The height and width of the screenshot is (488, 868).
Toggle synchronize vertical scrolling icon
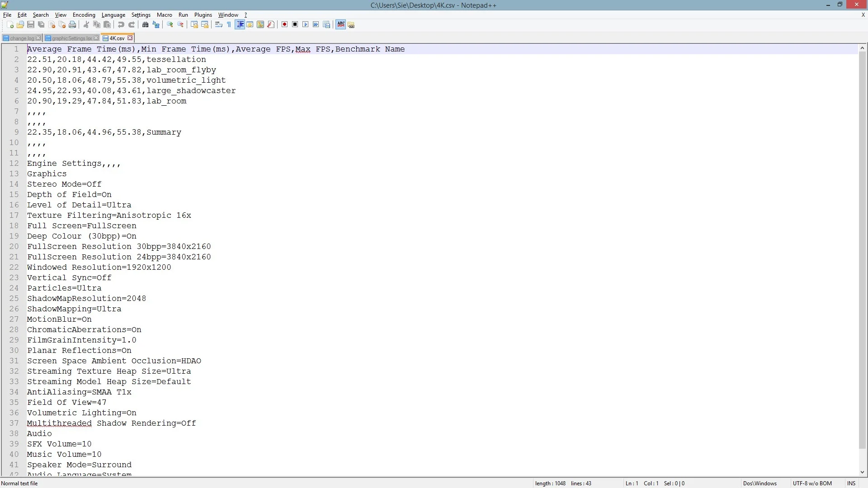click(x=194, y=25)
